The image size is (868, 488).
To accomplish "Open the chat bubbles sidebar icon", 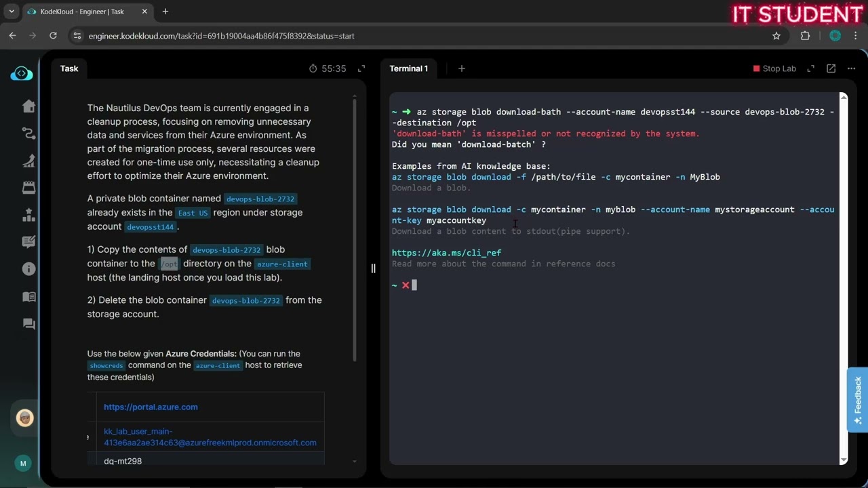I will 28,324.
